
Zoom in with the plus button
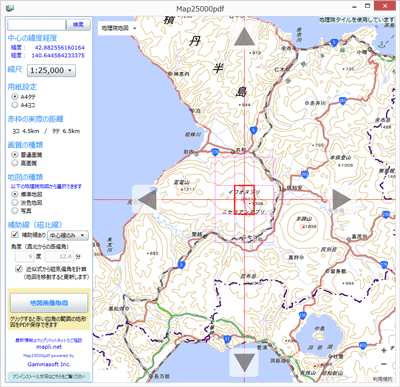point(384,350)
